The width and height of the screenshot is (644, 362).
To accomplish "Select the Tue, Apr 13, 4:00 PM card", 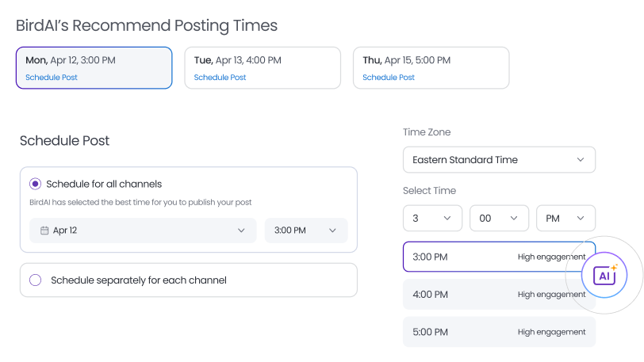I will [x=263, y=67].
